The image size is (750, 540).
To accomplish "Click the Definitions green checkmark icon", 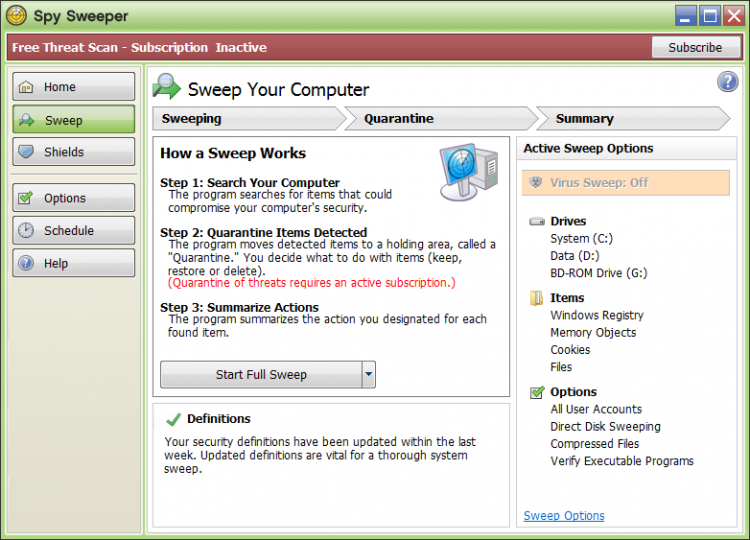I will click(173, 419).
